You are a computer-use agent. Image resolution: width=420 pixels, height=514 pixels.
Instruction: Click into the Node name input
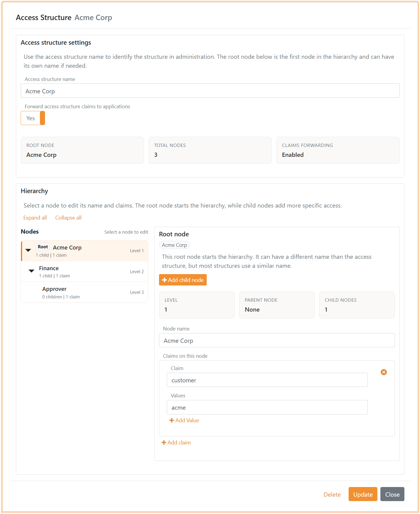point(276,341)
